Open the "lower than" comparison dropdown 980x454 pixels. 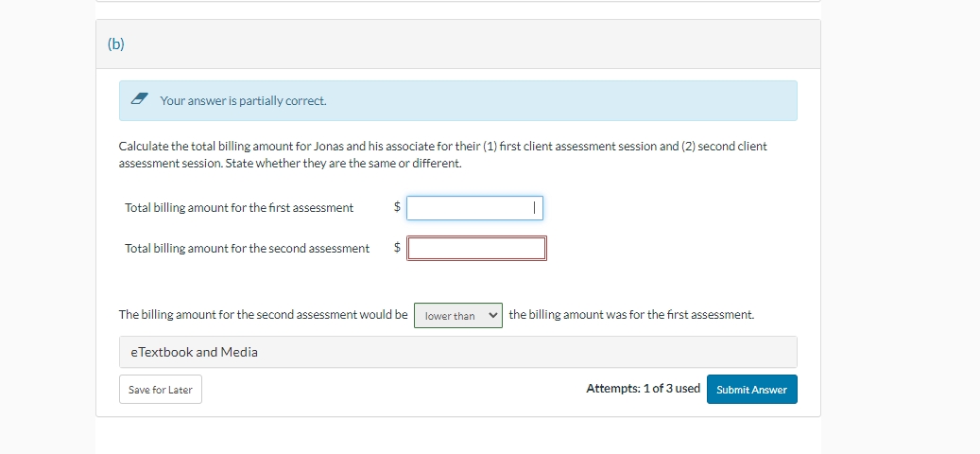tap(457, 315)
